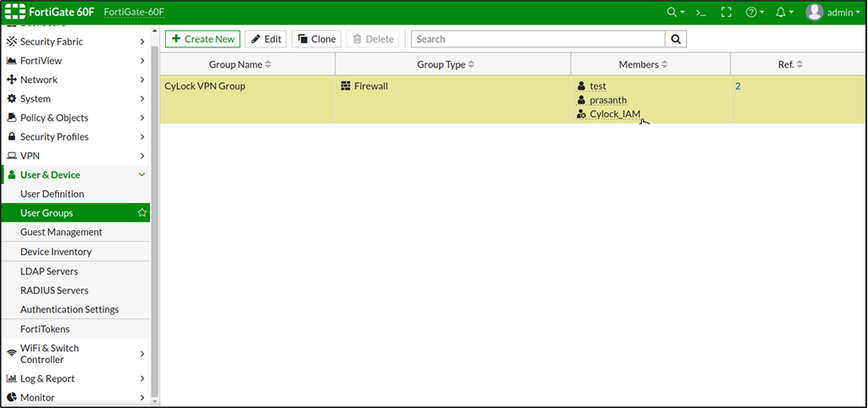
Task: Sort by Group Name column
Action: [x=240, y=65]
